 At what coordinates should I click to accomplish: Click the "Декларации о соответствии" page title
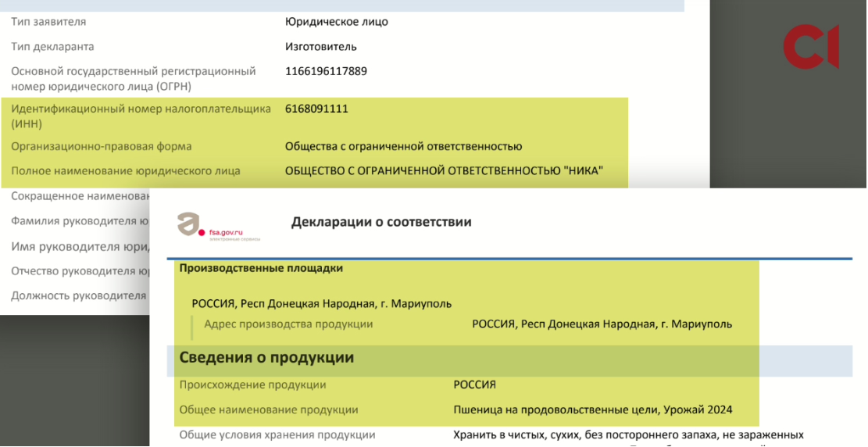click(x=381, y=223)
